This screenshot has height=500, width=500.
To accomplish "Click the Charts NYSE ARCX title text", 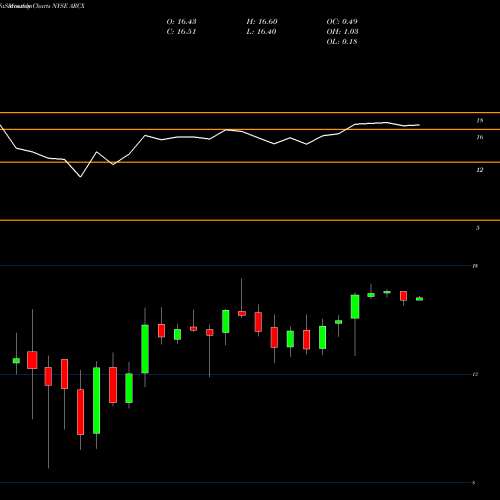I will coord(59,6).
